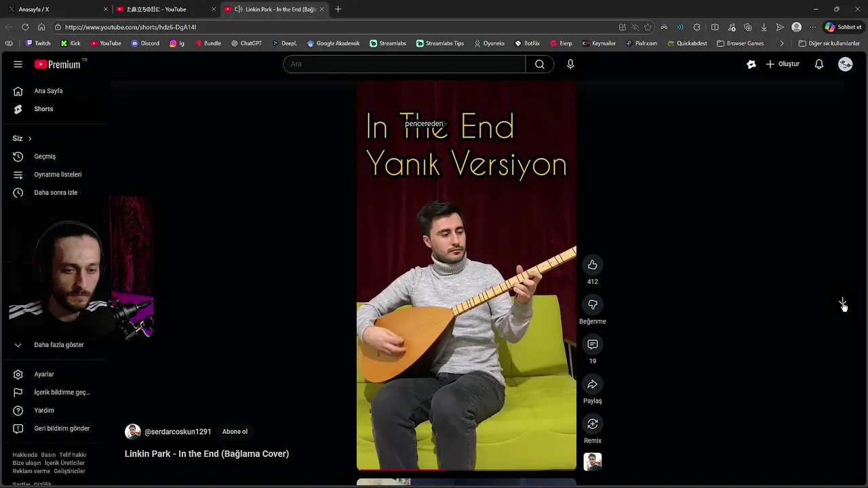Viewport: 868px width, 488px height.
Task: Open Copilot Sohbet et button
Action: [x=843, y=27]
